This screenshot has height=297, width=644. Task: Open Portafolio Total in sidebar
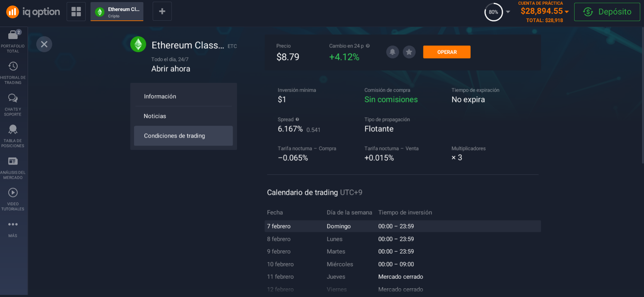[x=13, y=41]
